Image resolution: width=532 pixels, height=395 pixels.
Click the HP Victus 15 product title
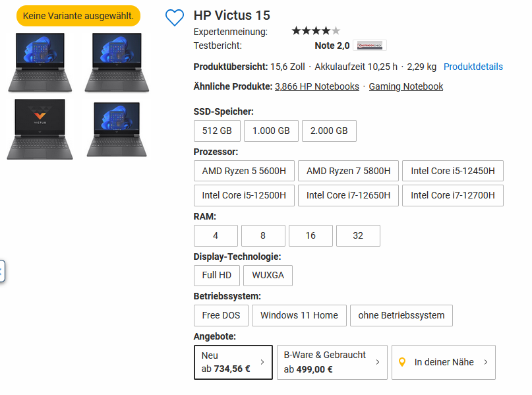[232, 15]
